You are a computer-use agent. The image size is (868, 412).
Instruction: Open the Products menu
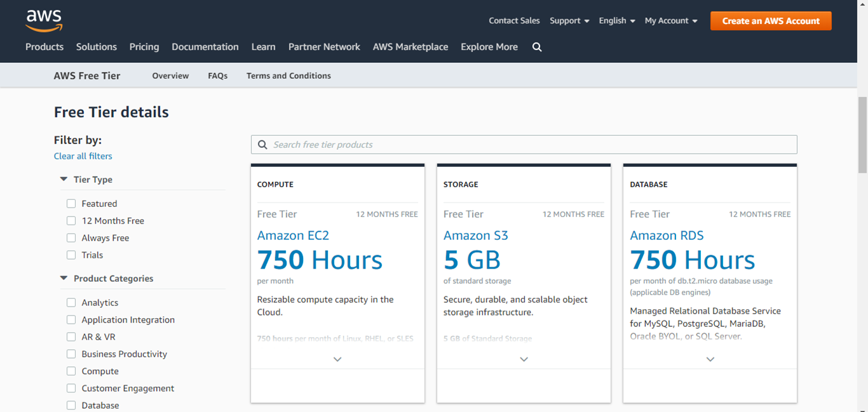44,47
